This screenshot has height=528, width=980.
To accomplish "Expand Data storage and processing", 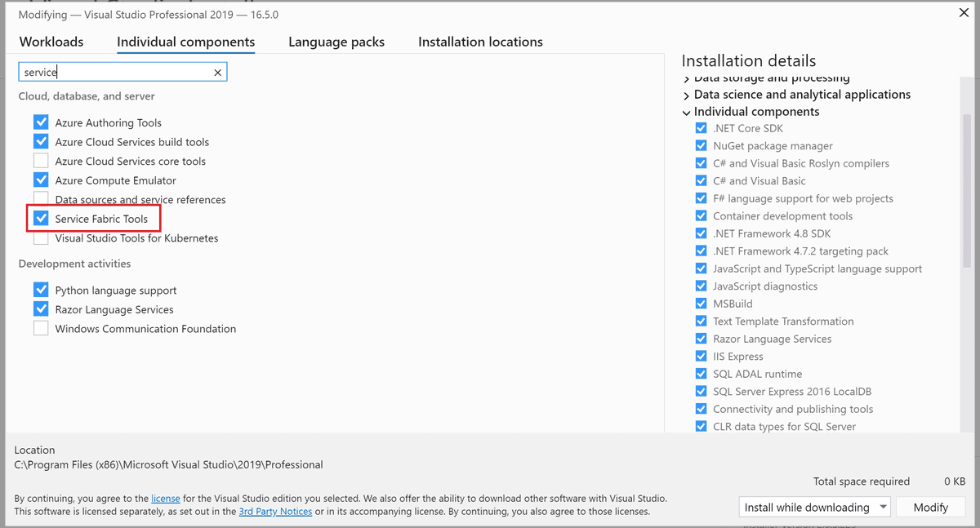I will [x=686, y=77].
